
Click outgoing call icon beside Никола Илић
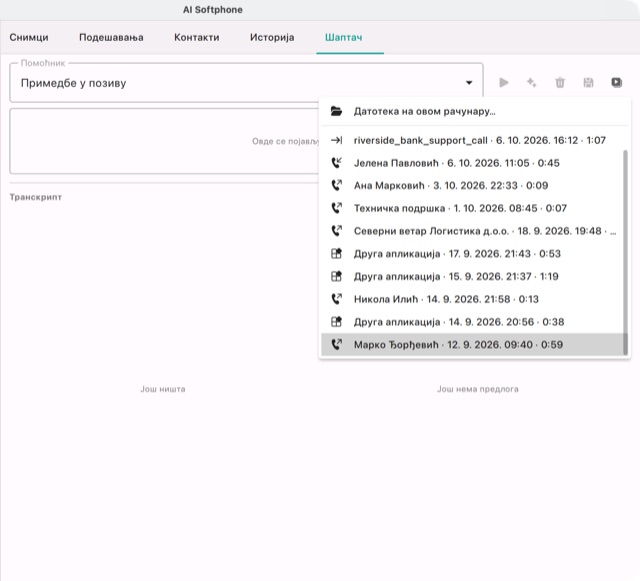pos(336,299)
